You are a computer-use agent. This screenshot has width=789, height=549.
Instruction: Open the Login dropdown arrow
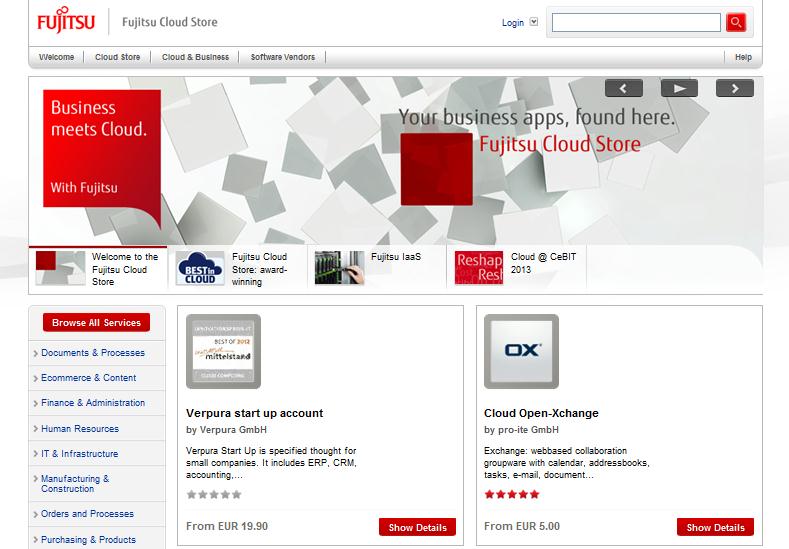coord(534,22)
